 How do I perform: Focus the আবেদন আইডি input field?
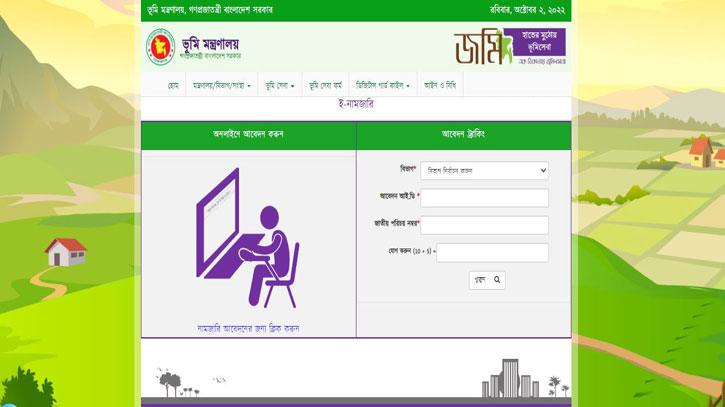point(485,198)
